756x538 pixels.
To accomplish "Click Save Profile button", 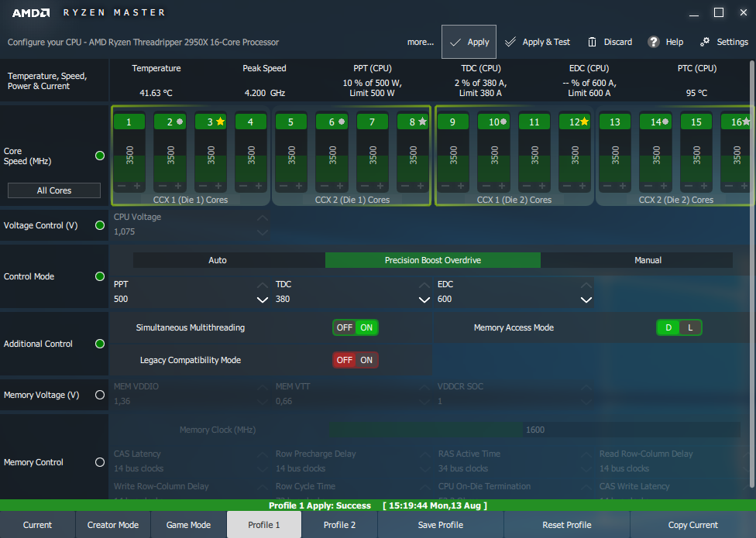I will [x=441, y=525].
